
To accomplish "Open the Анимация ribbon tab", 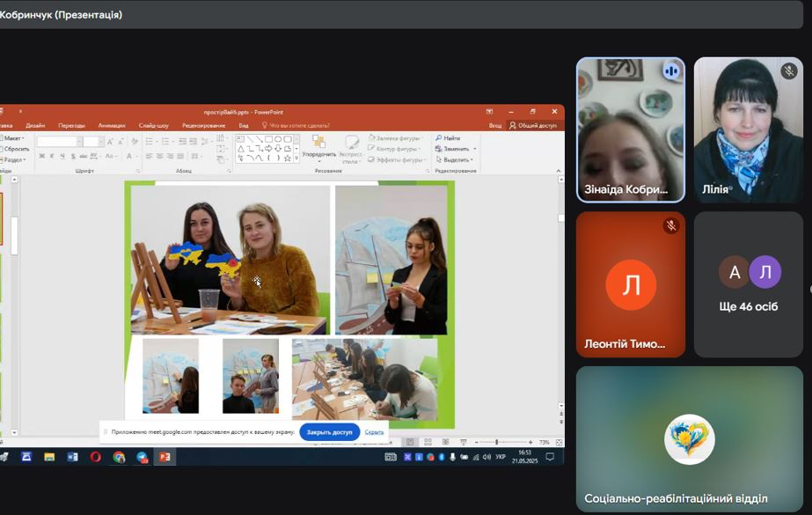I will point(112,125).
